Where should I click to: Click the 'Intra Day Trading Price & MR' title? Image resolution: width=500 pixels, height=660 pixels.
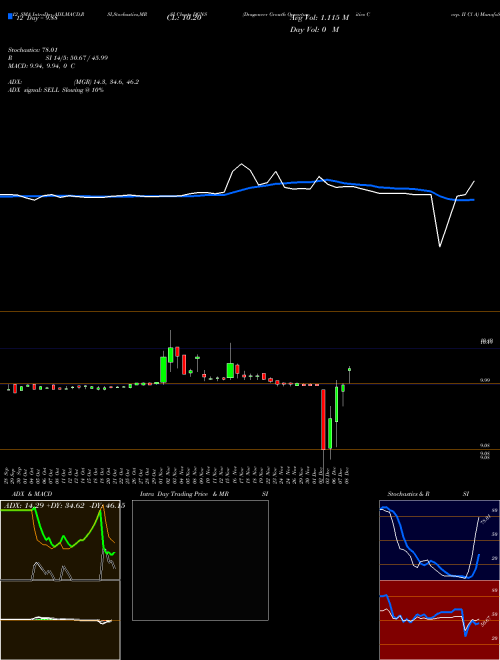(184, 494)
